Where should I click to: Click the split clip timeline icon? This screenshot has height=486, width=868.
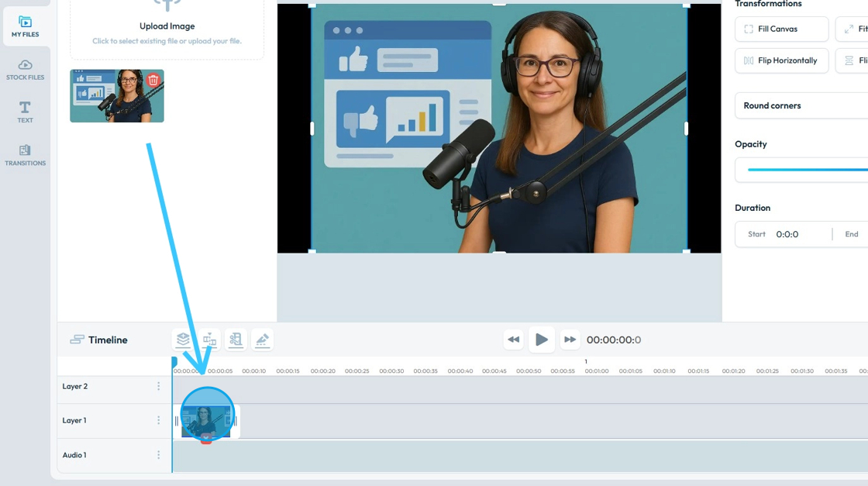tap(209, 340)
